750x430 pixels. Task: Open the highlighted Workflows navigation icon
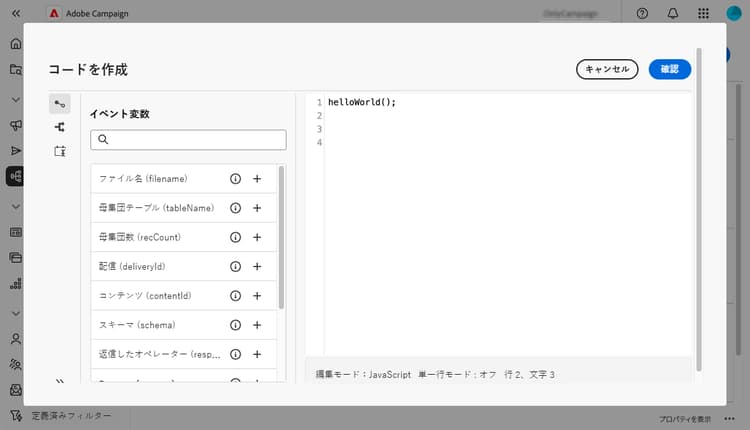[x=16, y=176]
